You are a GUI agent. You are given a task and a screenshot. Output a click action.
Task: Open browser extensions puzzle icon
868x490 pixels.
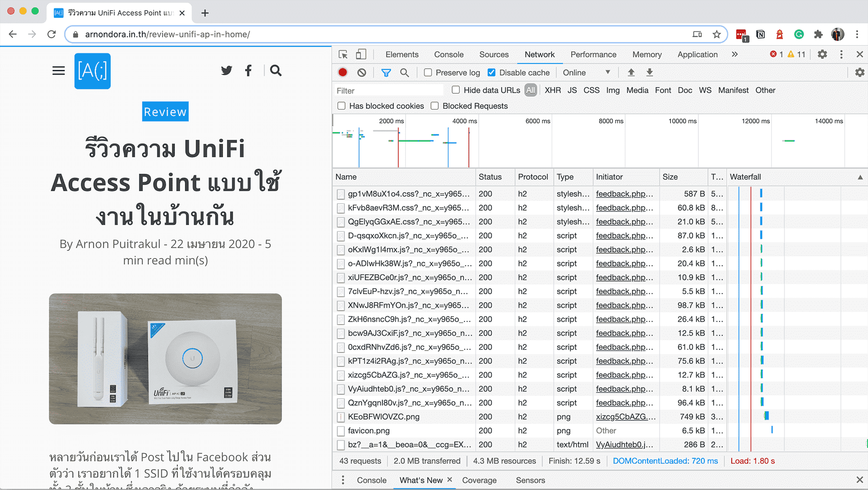818,34
